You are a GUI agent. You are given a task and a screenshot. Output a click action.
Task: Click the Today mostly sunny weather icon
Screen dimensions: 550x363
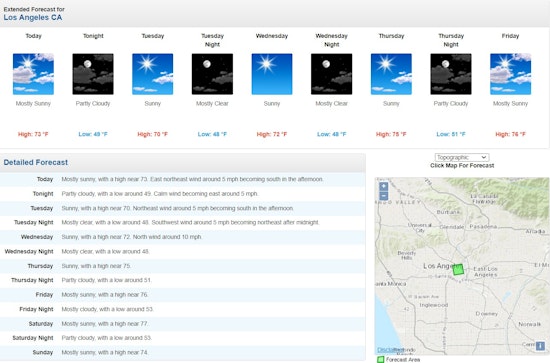click(33, 74)
